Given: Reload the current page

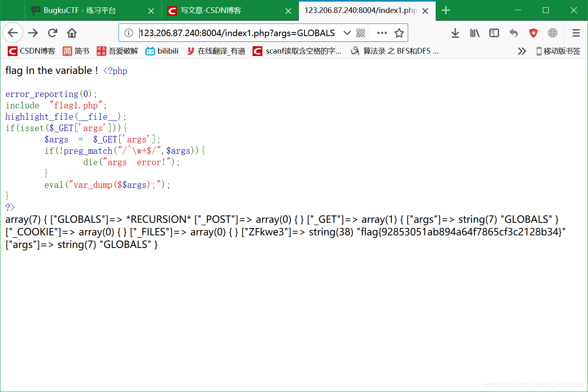Looking at the screenshot, I should point(52,33).
